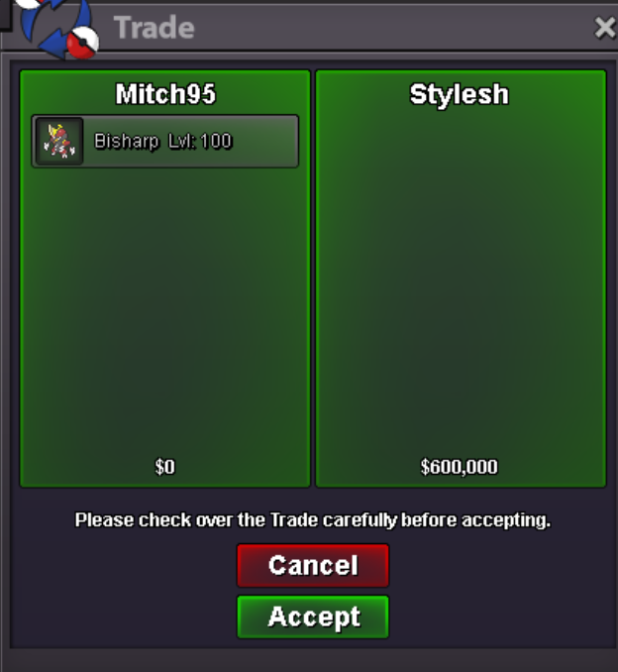Image resolution: width=618 pixels, height=672 pixels.
Task: Click the Stylesh player name heading
Action: pyautogui.click(x=460, y=94)
